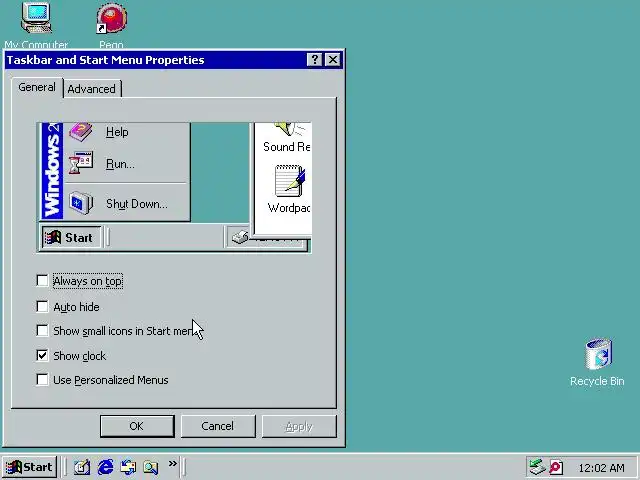Click the preview image Start button
This screenshot has height=480, width=640.
click(71, 238)
